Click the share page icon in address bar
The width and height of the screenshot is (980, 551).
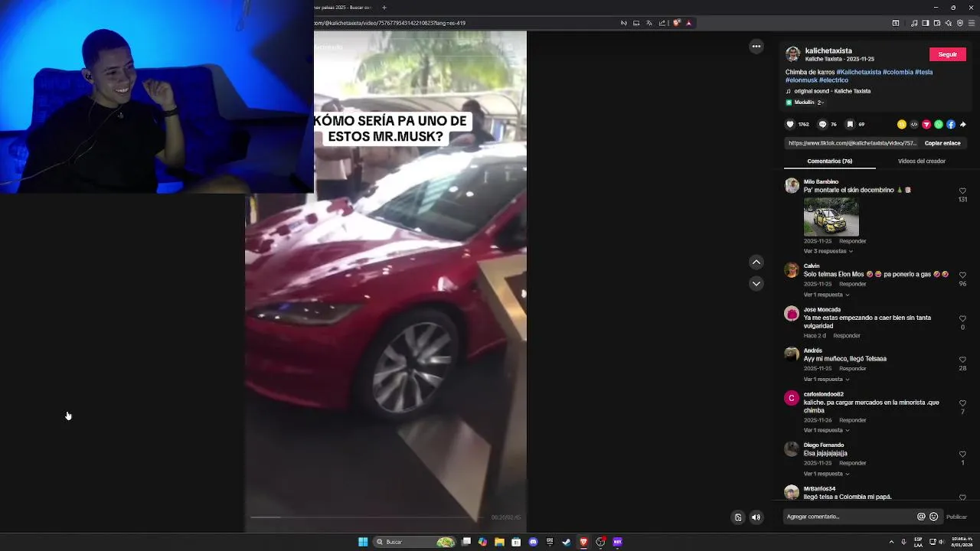(x=662, y=23)
